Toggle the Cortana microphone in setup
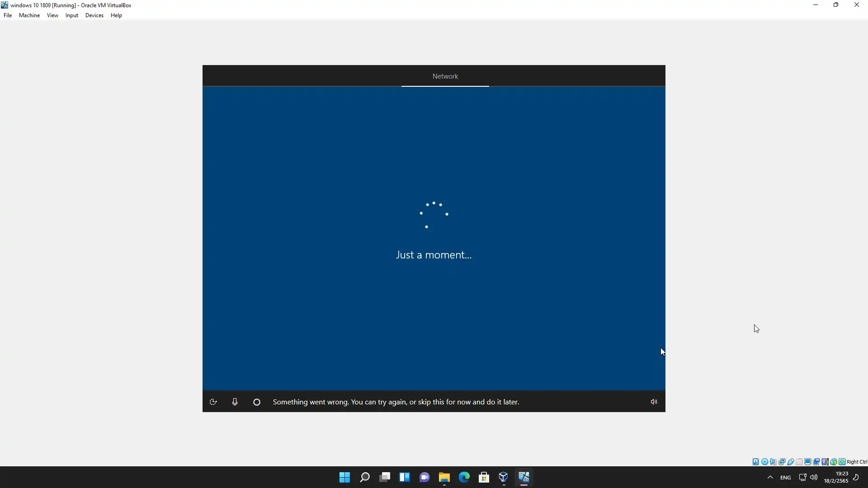 coord(235,402)
